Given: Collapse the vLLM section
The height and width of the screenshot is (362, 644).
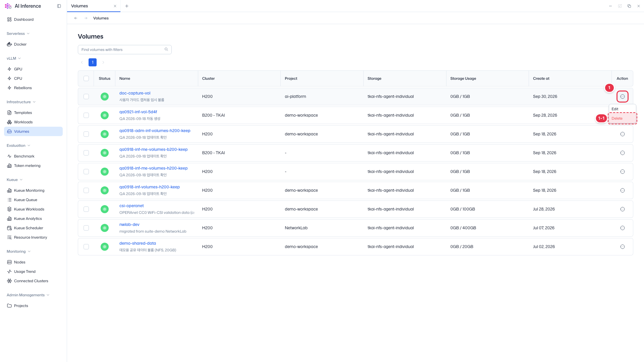Looking at the screenshot, I should [x=14, y=58].
